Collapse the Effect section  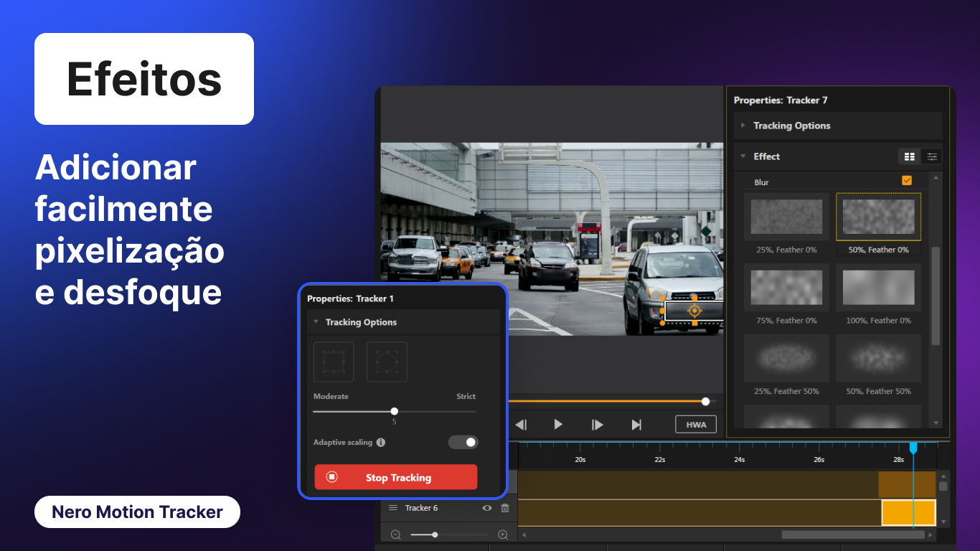tap(743, 156)
